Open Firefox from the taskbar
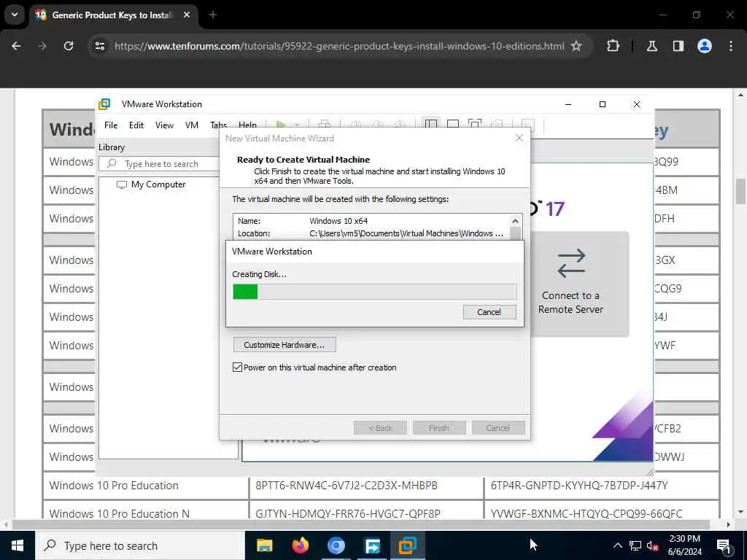Screen dimensions: 747x560 [300, 545]
